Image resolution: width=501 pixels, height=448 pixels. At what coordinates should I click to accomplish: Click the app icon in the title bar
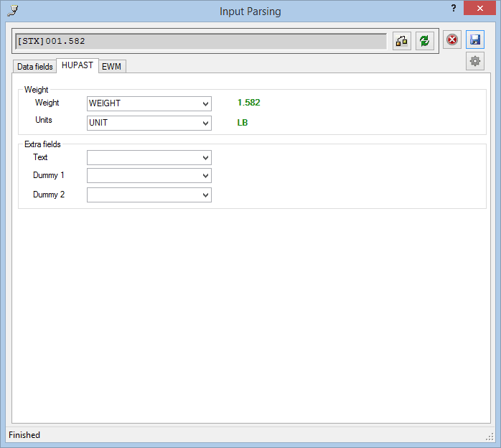(11, 10)
